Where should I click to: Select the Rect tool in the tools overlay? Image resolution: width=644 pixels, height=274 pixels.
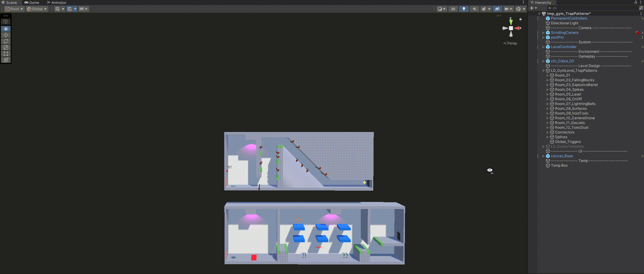pyautogui.click(x=6, y=54)
